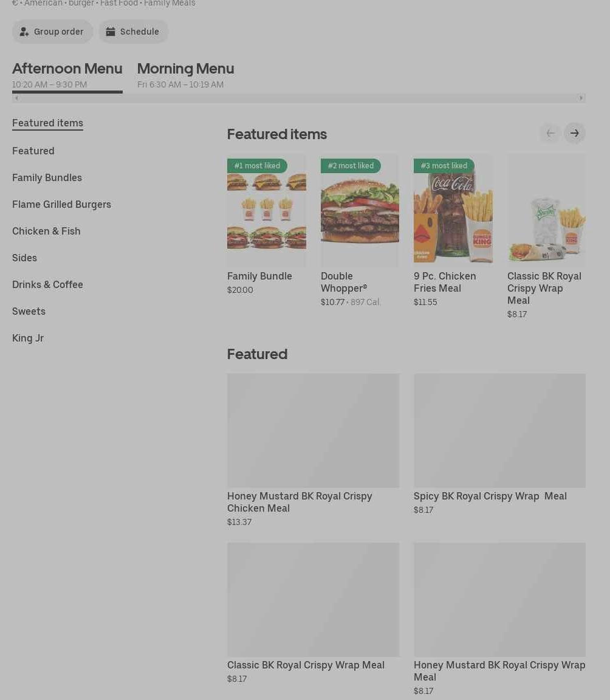Open Honey Mustard BK Royal Crispy Chicken Meal
Screen dimensions: 610x700
click(x=313, y=450)
